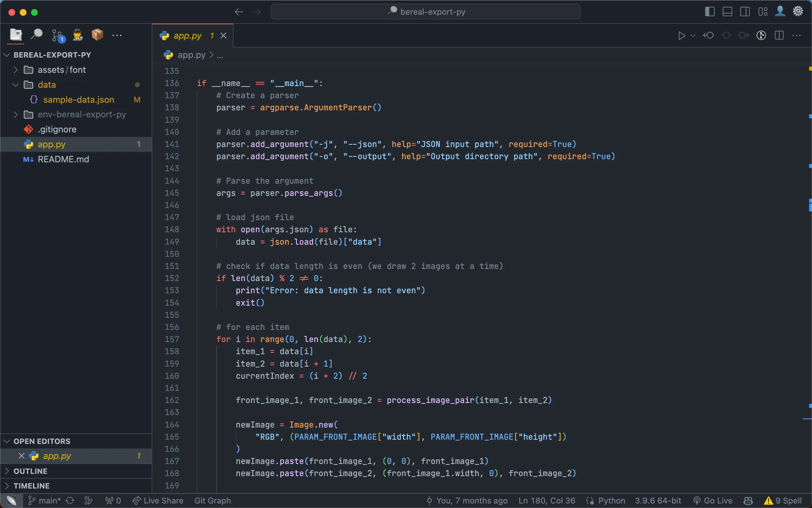Open the Manage settings gear
The height and width of the screenshot is (508, 812).
coord(798,11)
